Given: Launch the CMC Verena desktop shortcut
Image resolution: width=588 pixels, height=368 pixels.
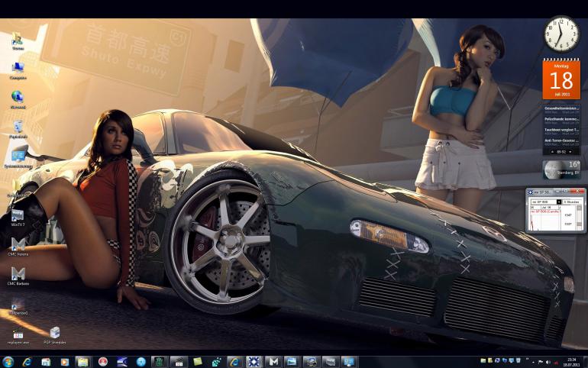Looking at the screenshot, I should pos(18,244).
